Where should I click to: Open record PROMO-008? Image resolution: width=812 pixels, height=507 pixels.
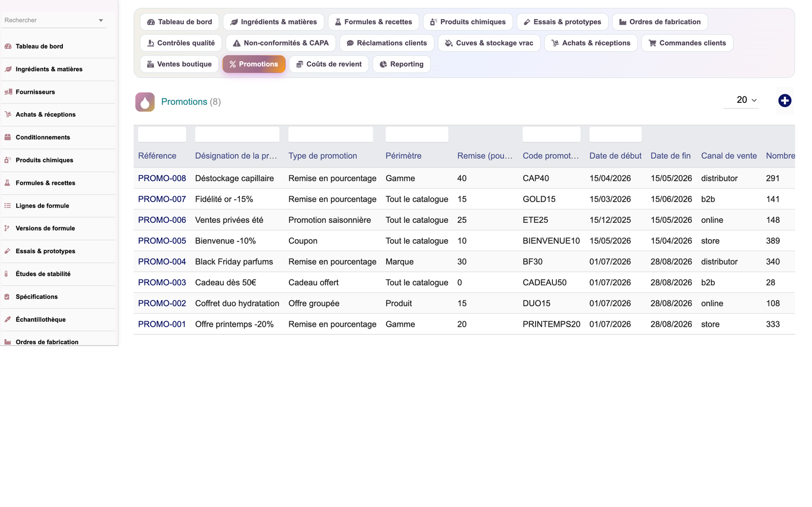(162, 179)
